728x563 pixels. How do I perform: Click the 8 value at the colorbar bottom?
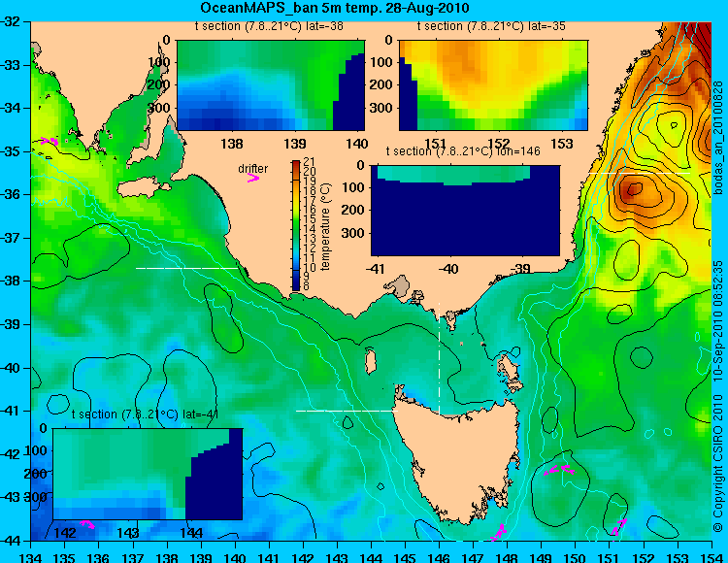pyautogui.click(x=306, y=286)
